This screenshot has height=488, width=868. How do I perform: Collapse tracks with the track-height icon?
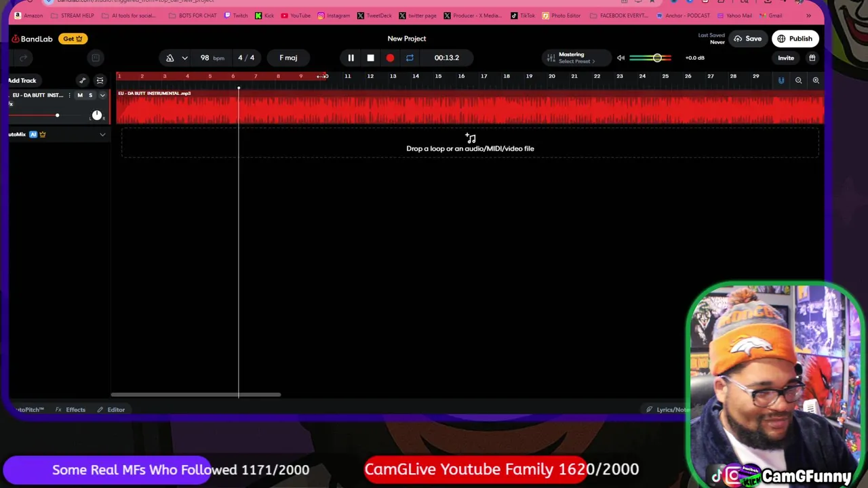(100, 81)
